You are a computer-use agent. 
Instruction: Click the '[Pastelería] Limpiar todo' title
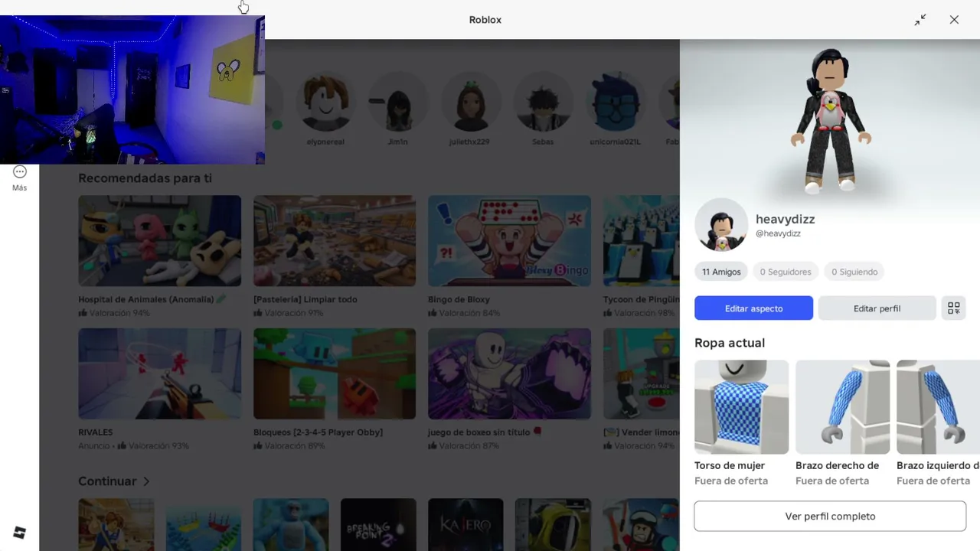coord(305,299)
